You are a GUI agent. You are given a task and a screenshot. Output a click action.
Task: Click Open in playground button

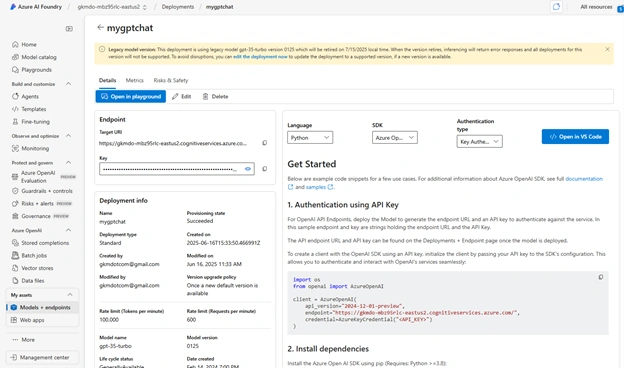[x=131, y=97]
